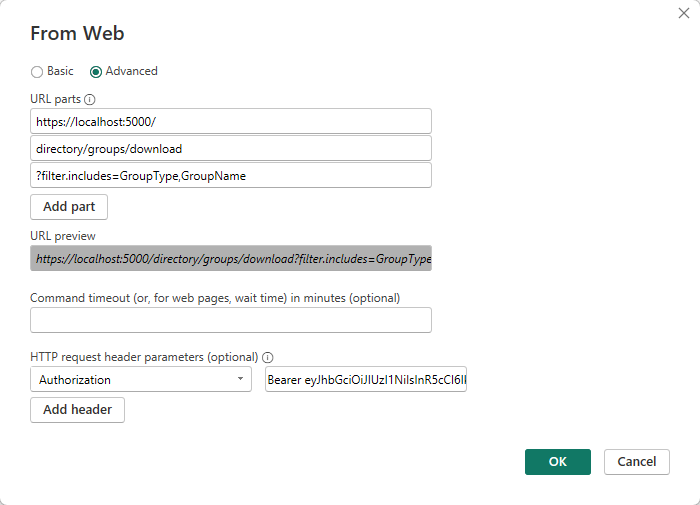Image resolution: width=700 pixels, height=505 pixels.
Task: Click the HTTP request header parameters label
Action: pyautogui.click(x=144, y=357)
